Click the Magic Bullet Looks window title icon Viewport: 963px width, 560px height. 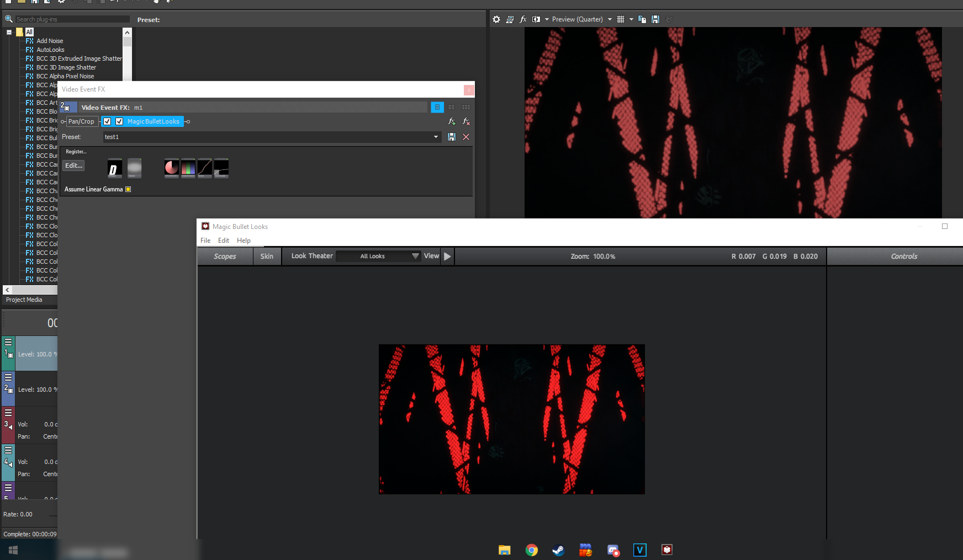coord(205,226)
